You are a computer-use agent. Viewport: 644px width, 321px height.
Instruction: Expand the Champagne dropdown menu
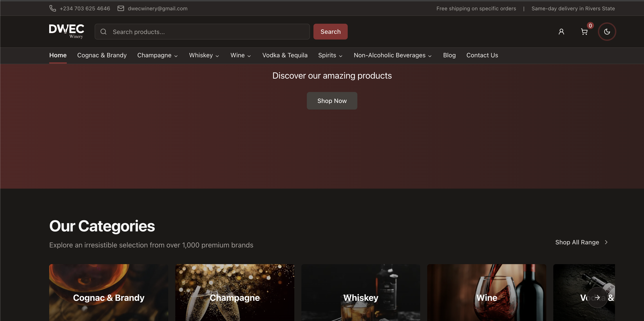157,55
